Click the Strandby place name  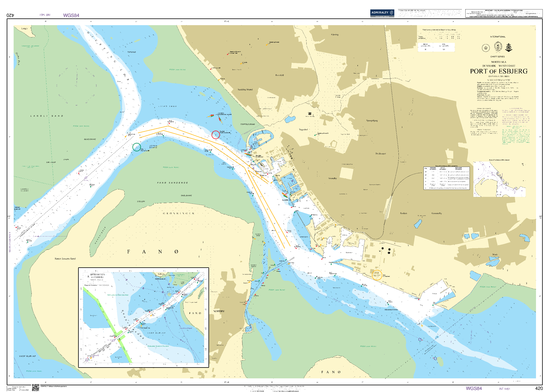tap(332, 178)
